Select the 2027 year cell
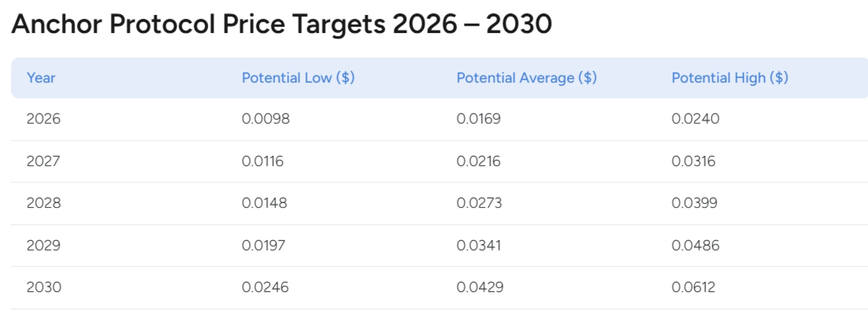 click(x=43, y=161)
